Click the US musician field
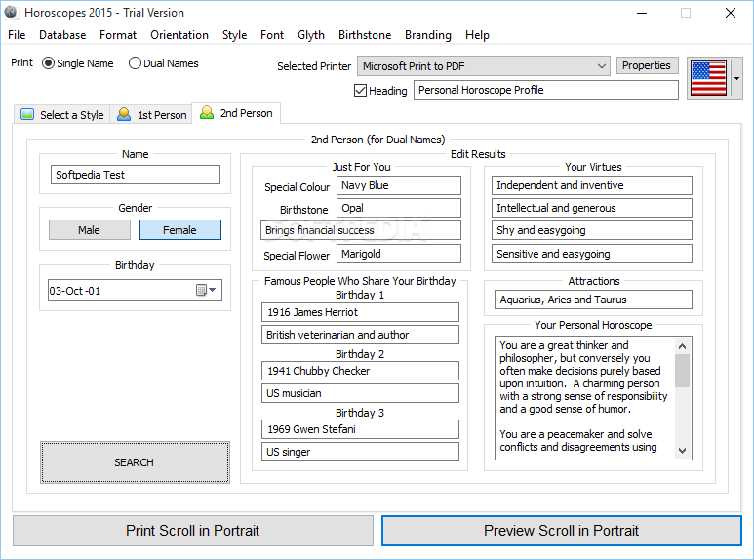The height and width of the screenshot is (560, 754). click(360, 393)
